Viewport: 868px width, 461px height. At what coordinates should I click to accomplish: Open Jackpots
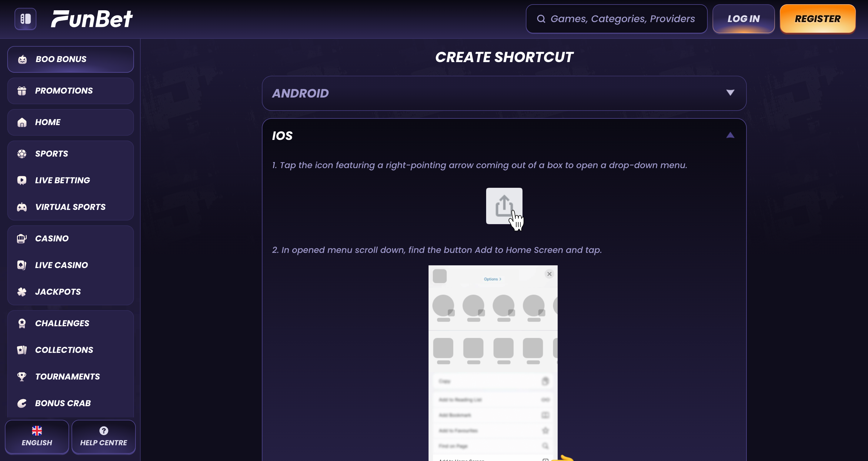pos(70,292)
